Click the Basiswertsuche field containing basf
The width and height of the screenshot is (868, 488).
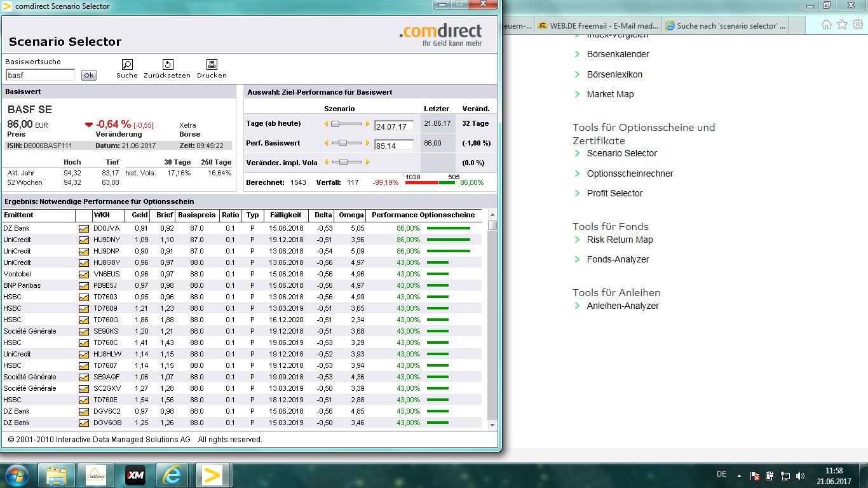pos(40,75)
